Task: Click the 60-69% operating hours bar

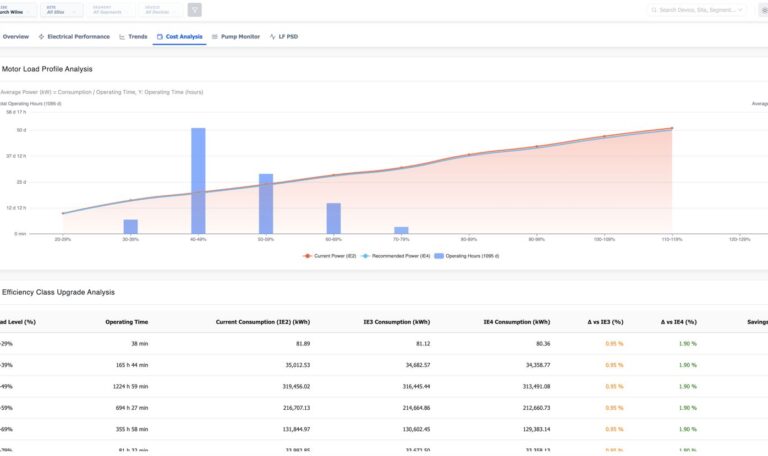Action: 334,218
